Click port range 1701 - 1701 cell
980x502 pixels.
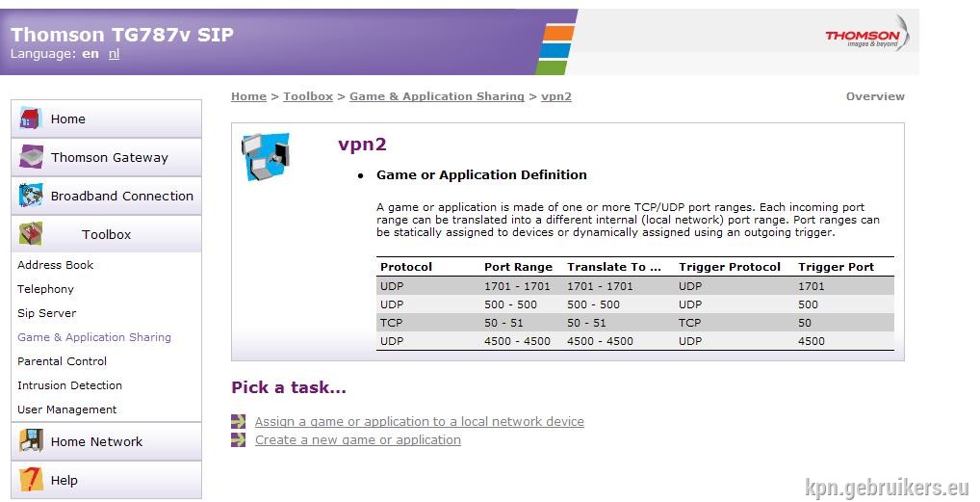[518, 286]
